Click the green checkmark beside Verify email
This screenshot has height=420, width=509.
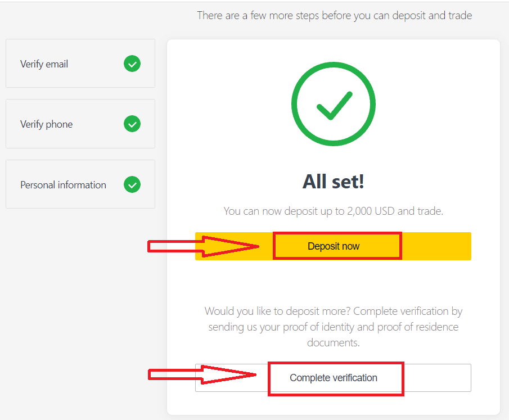[132, 64]
